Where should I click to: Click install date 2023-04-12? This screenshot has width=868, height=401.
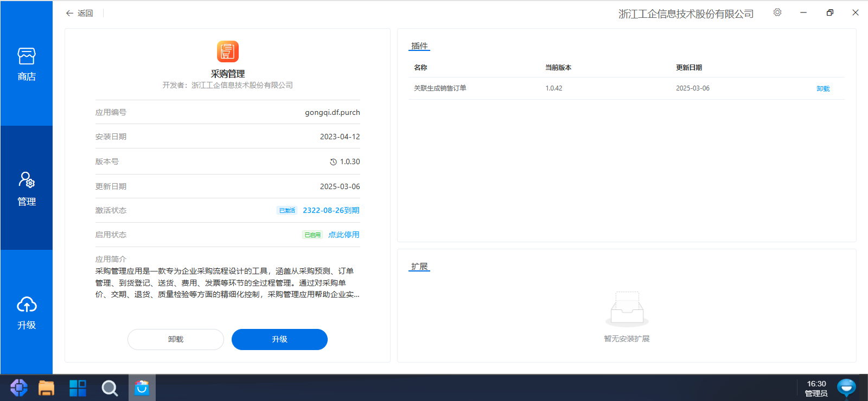[340, 137]
